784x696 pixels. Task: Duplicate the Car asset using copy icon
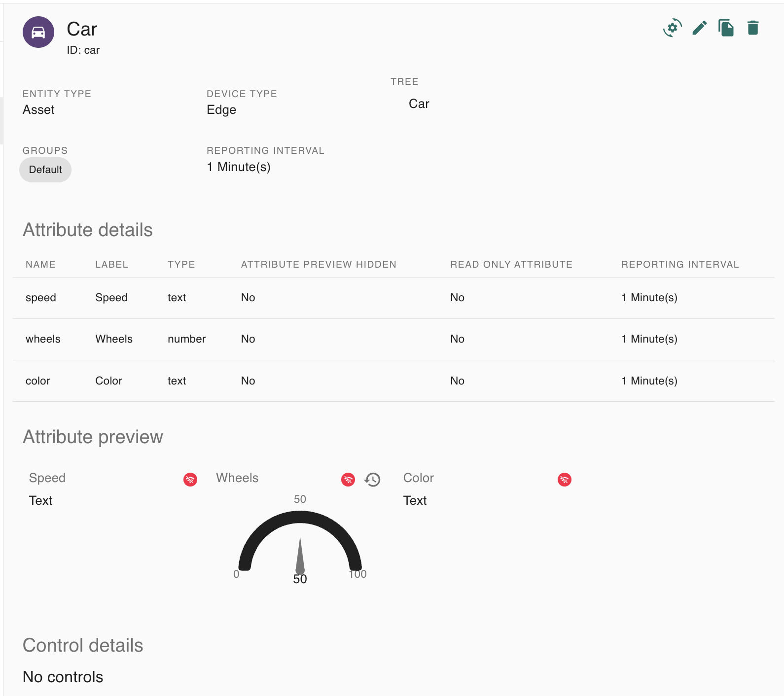tap(726, 28)
